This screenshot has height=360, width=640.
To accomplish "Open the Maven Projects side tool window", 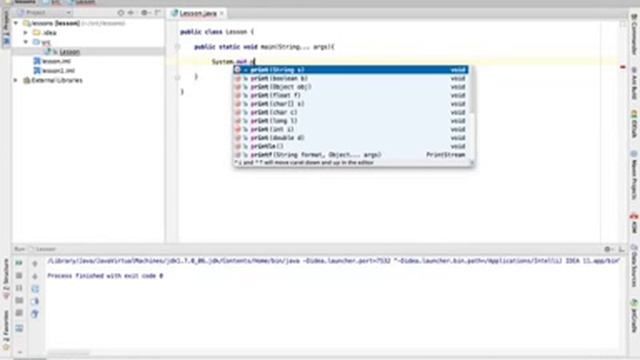I will click(634, 175).
